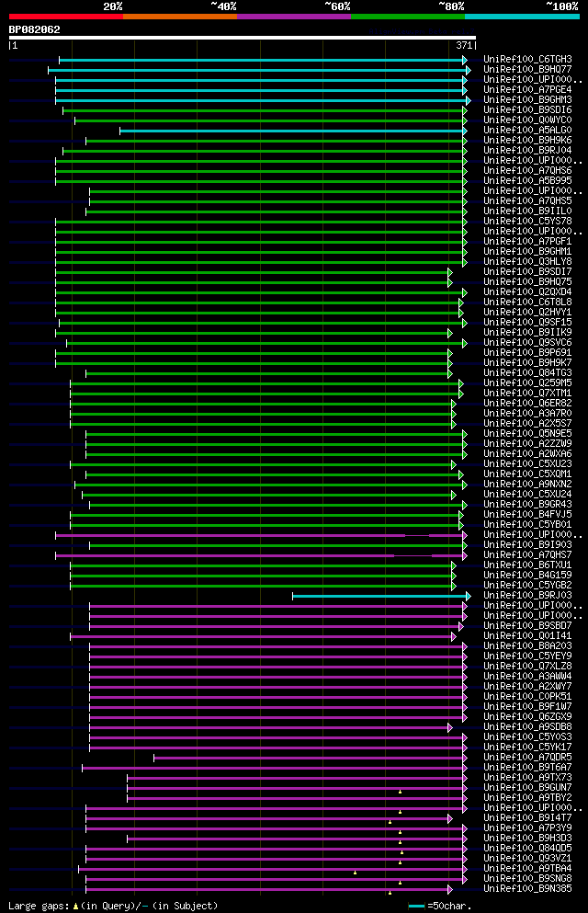This screenshot has width=588, height=913.
Task: Click the orange segment of the identity color scale
Action: [x=180, y=17]
